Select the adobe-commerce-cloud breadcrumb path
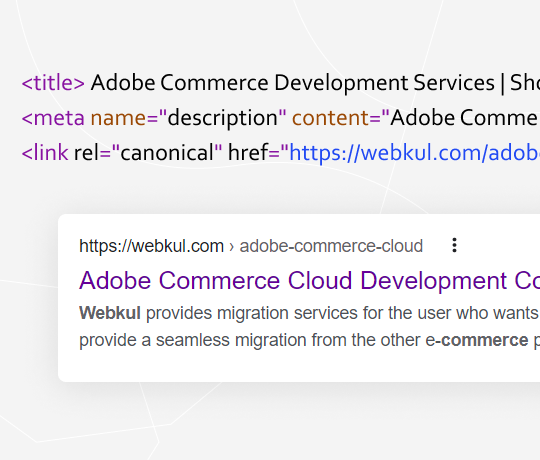The height and width of the screenshot is (460, 540). tap(331, 246)
